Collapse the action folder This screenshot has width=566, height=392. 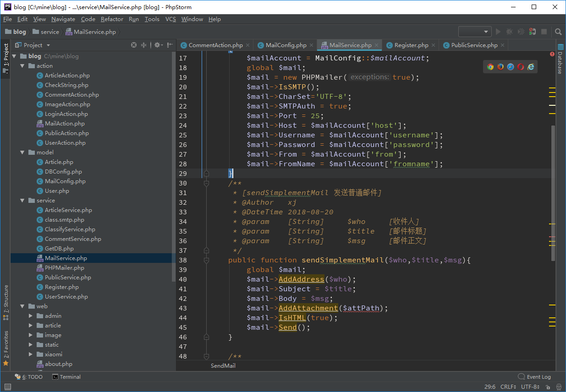coord(22,66)
